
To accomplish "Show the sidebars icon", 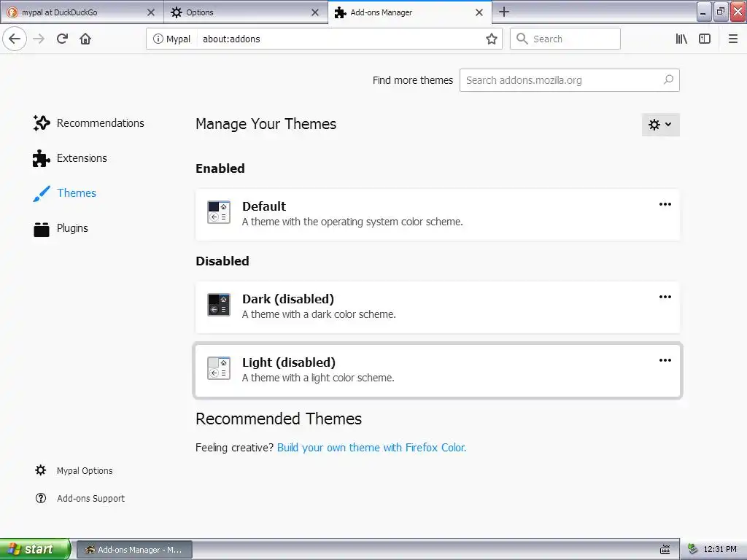I will pos(705,39).
